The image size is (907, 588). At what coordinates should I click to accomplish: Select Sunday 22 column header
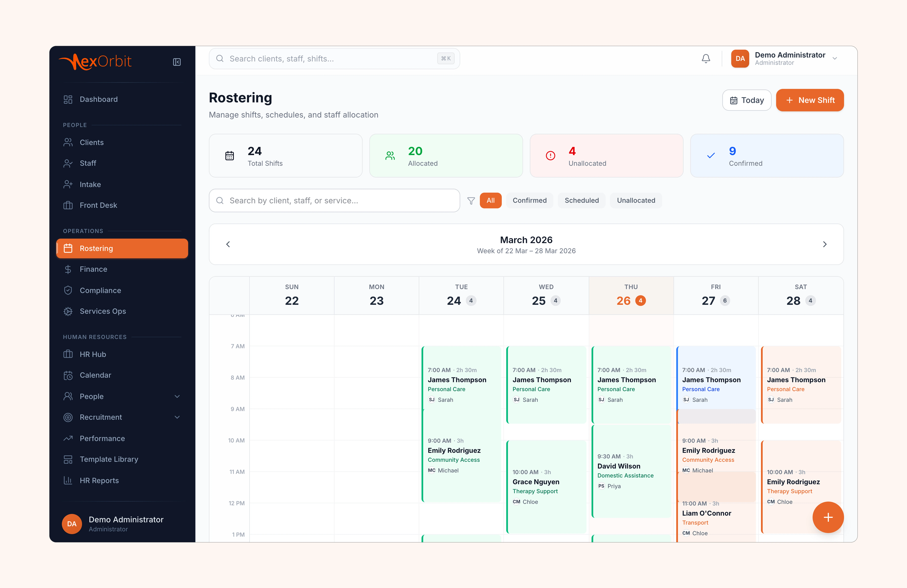[292, 296]
